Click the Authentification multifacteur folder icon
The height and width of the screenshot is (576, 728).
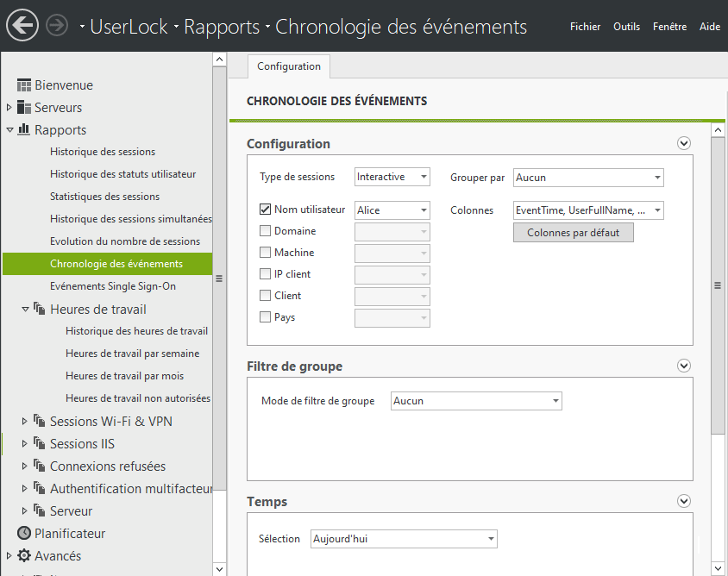click(x=40, y=488)
